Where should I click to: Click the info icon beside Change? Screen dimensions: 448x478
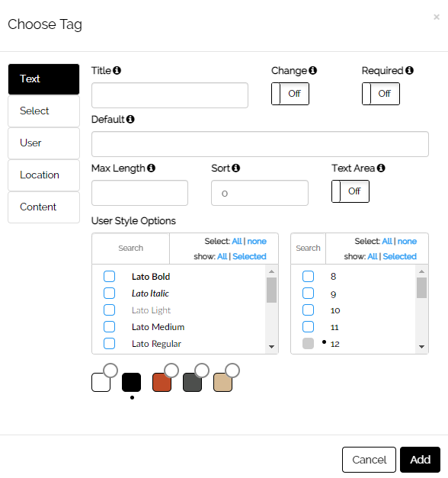[x=312, y=70]
